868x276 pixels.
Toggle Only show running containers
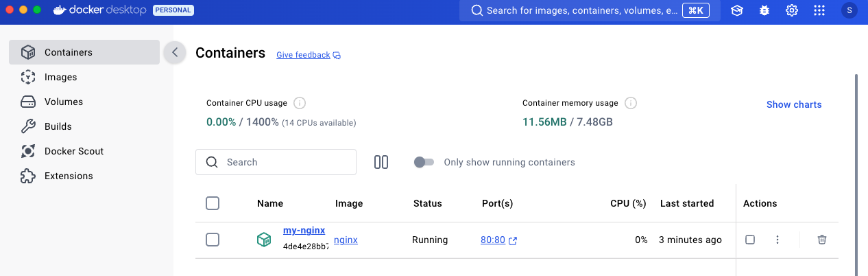tap(424, 162)
